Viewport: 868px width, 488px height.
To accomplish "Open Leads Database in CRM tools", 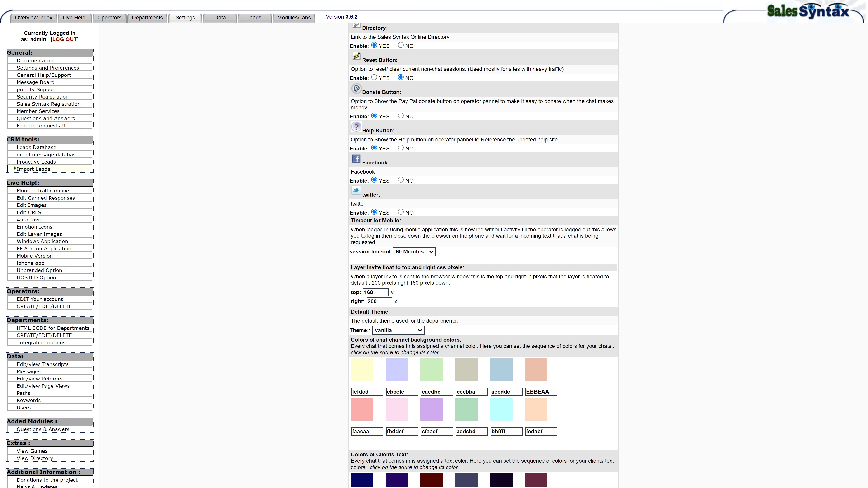I will pyautogui.click(x=50, y=148).
